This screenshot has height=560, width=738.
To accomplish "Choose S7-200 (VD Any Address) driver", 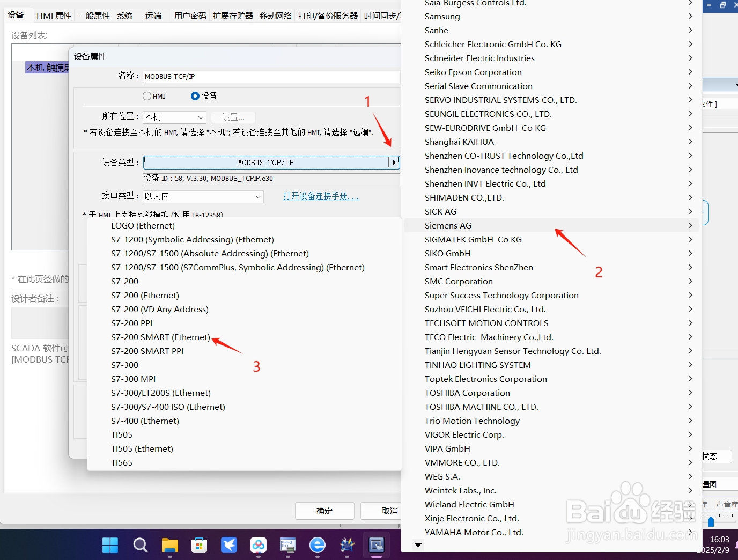I will point(160,310).
